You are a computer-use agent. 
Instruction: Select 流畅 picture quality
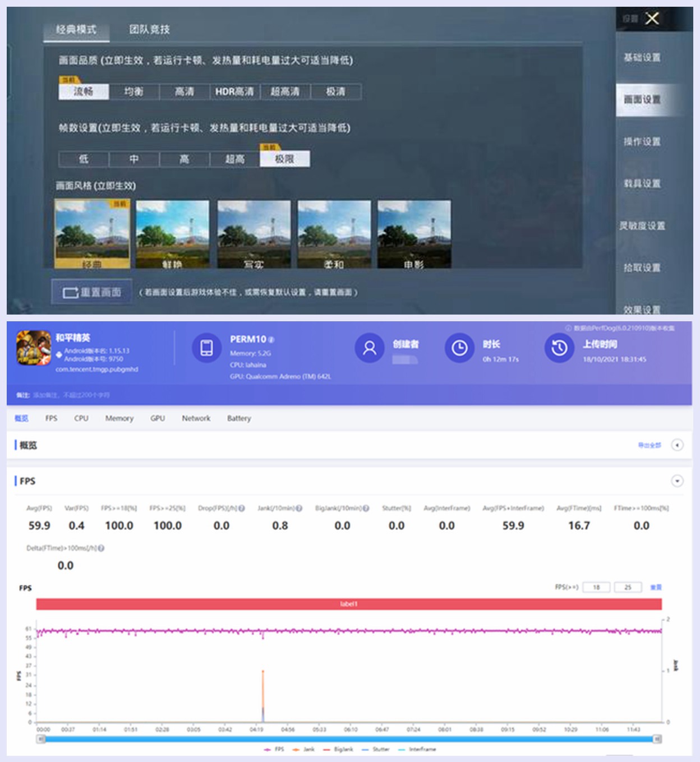click(x=84, y=91)
